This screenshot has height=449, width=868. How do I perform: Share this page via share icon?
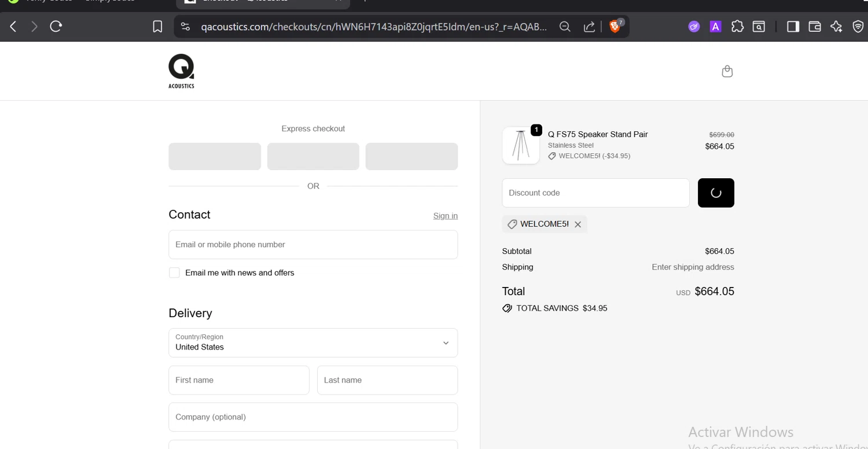pyautogui.click(x=589, y=27)
